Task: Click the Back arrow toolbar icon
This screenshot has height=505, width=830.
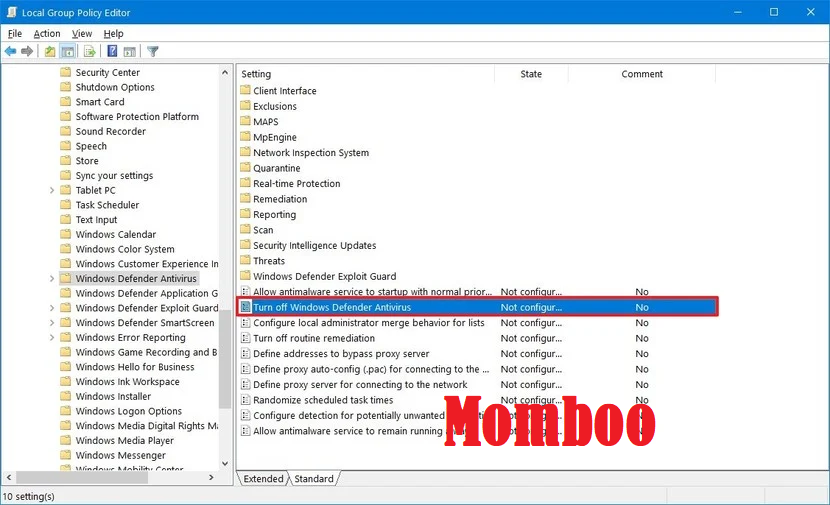Action: (x=10, y=51)
